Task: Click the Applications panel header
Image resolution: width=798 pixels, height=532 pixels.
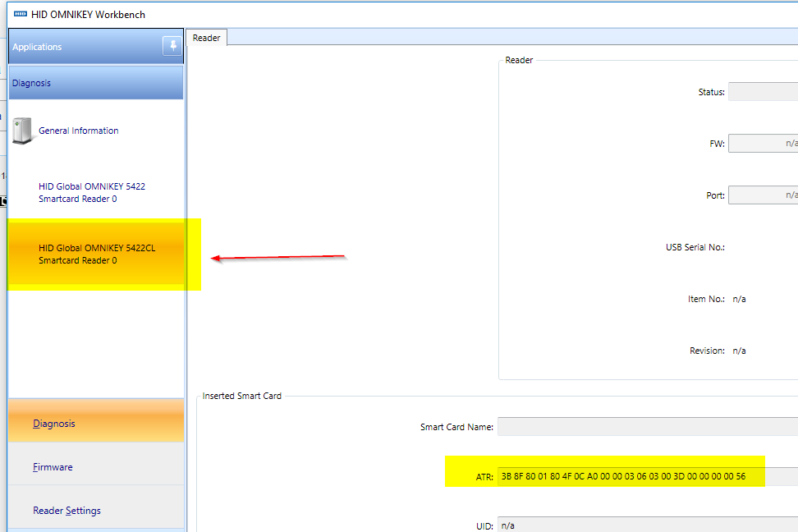Action: pyautogui.click(x=82, y=47)
